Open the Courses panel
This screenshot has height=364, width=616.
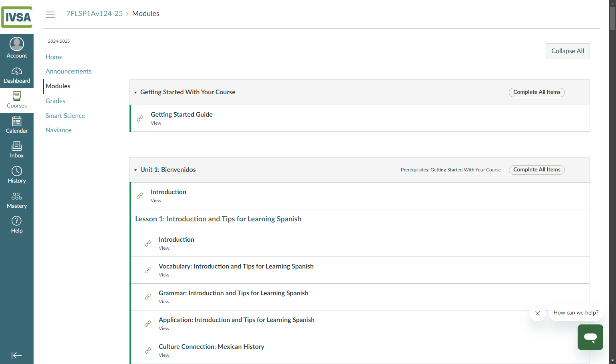tap(17, 100)
